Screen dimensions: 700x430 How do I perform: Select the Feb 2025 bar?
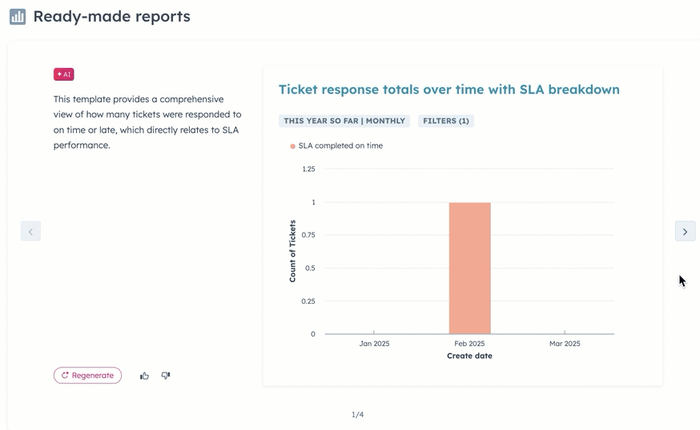[x=470, y=268]
